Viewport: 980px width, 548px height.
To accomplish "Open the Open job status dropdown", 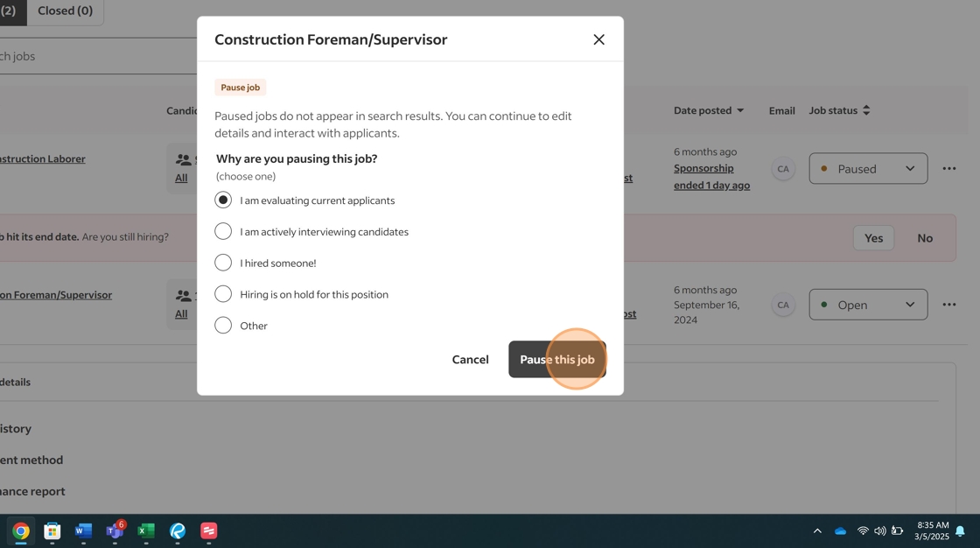I will tap(868, 305).
